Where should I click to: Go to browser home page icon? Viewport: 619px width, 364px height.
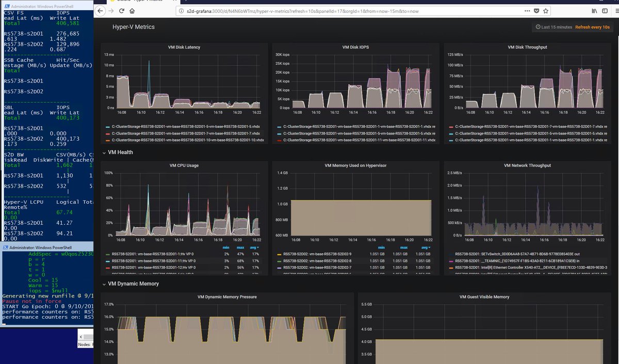133,11
